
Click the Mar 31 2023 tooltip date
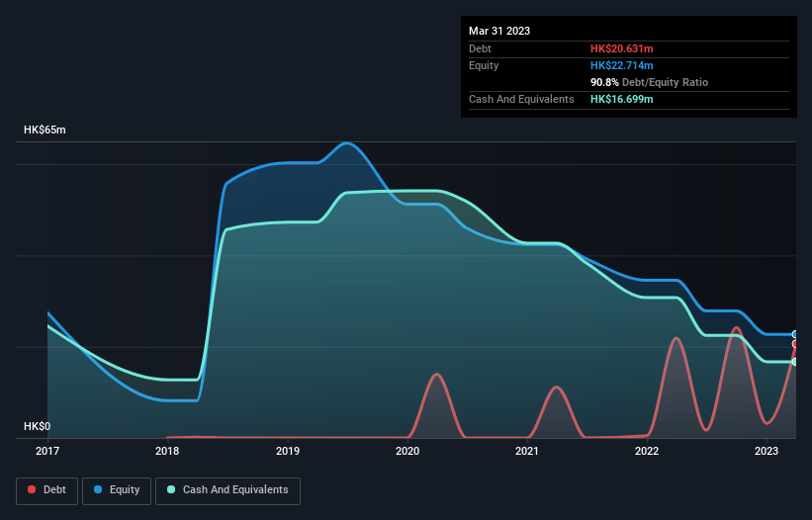[499, 31]
